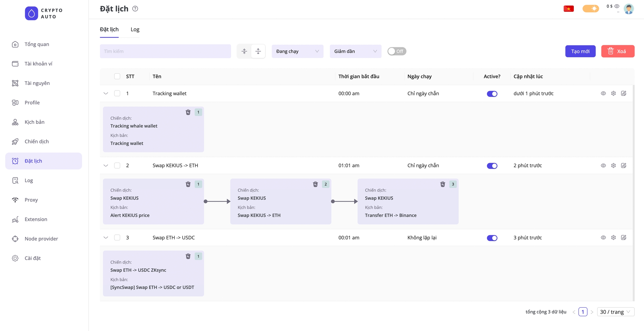The height and width of the screenshot is (331, 644).
Task: Open the user avatar menu
Action: click(629, 9)
